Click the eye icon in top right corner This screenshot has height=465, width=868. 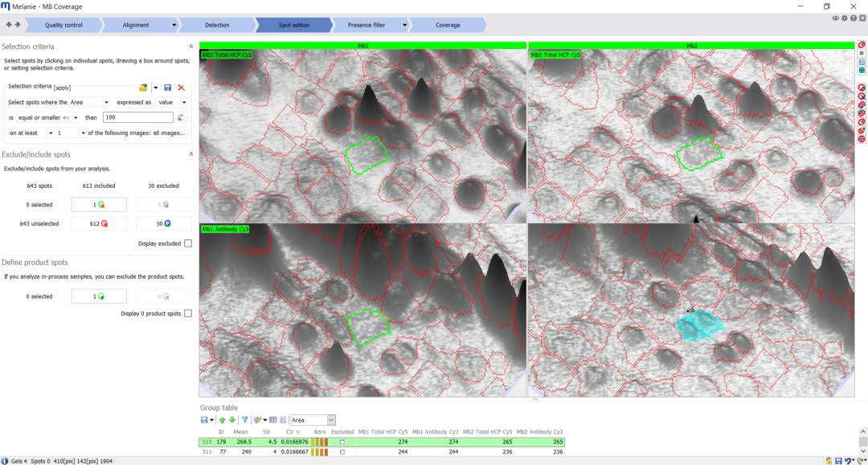(835, 18)
